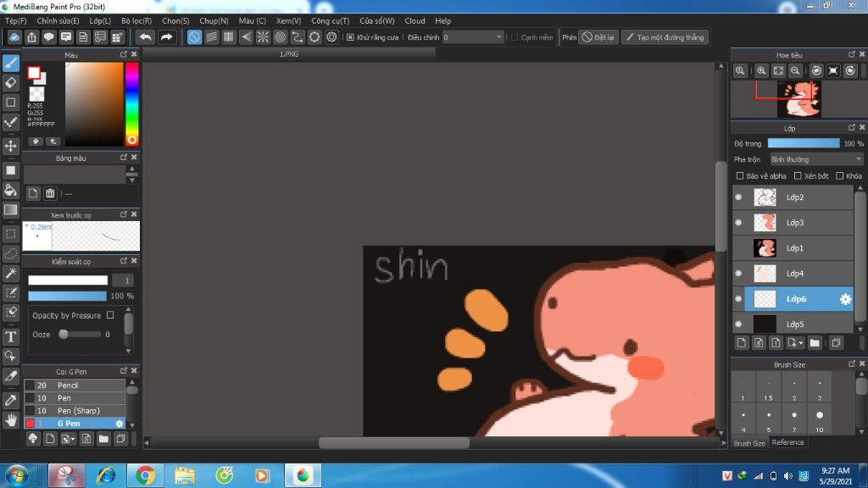Open the Chỉnh sửa(E) menu
This screenshot has height=488, width=868.
[58, 20]
